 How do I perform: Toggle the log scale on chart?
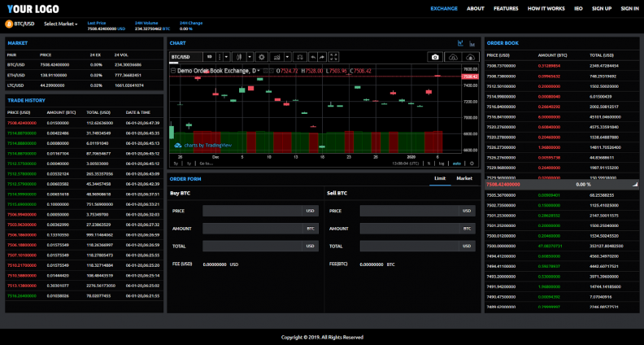[442, 164]
